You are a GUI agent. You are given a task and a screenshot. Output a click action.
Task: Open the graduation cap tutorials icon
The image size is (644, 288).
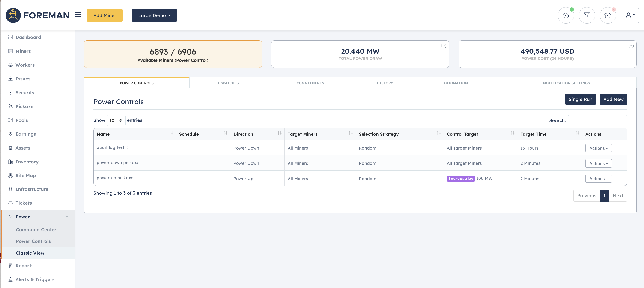pos(608,15)
